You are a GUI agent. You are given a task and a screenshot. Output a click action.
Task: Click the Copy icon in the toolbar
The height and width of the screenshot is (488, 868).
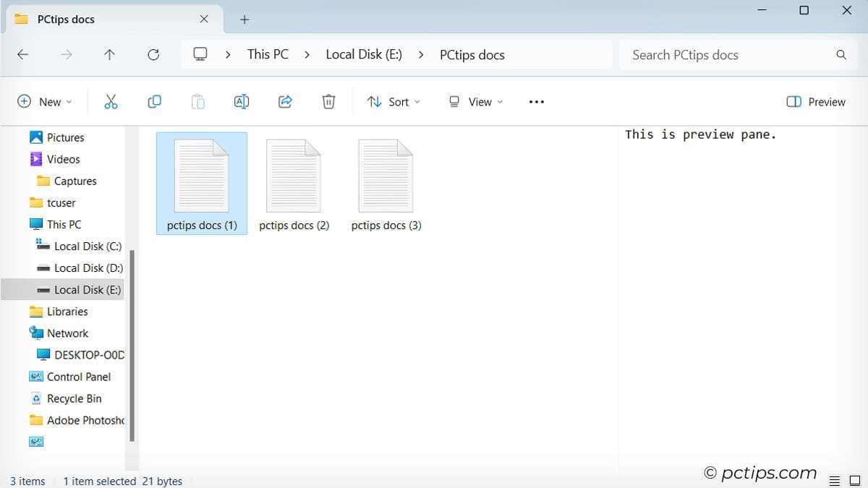(x=154, y=101)
